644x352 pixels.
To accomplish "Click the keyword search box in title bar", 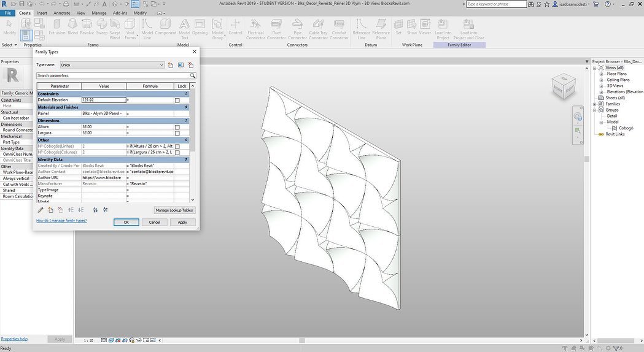I will (496, 4).
